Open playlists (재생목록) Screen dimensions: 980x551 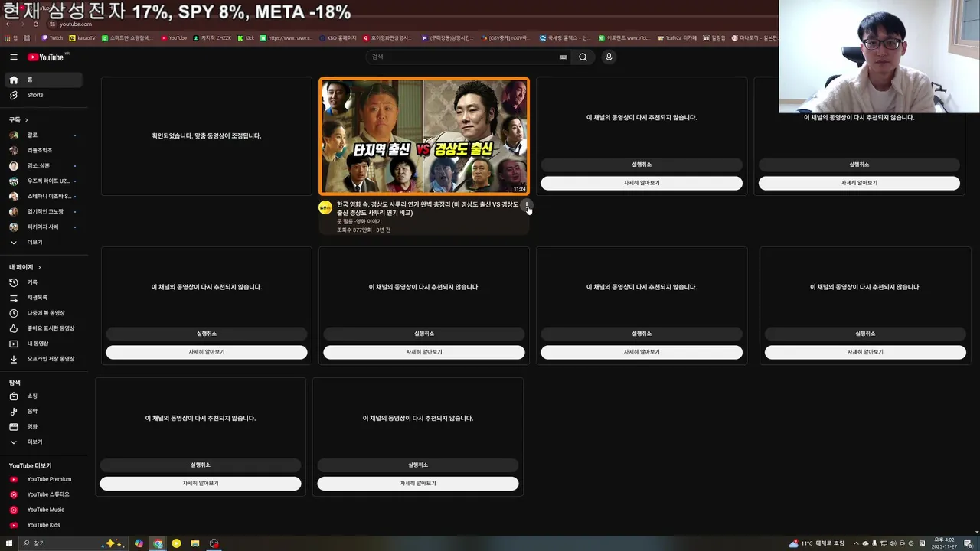(43, 298)
